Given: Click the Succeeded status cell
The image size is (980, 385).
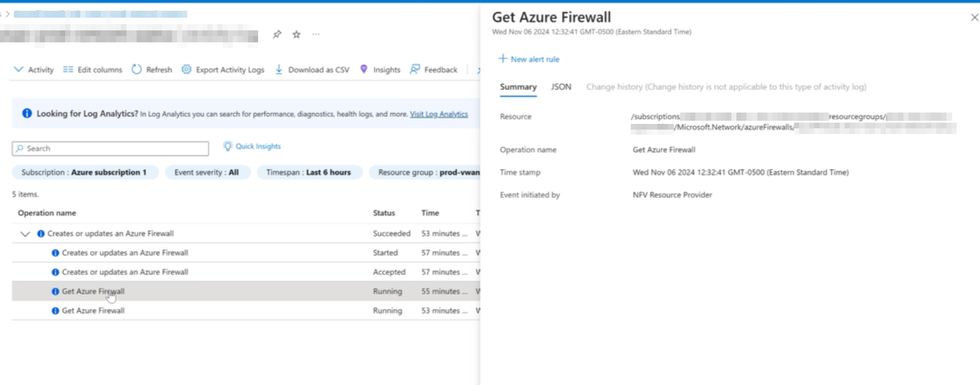Looking at the screenshot, I should [x=392, y=234].
